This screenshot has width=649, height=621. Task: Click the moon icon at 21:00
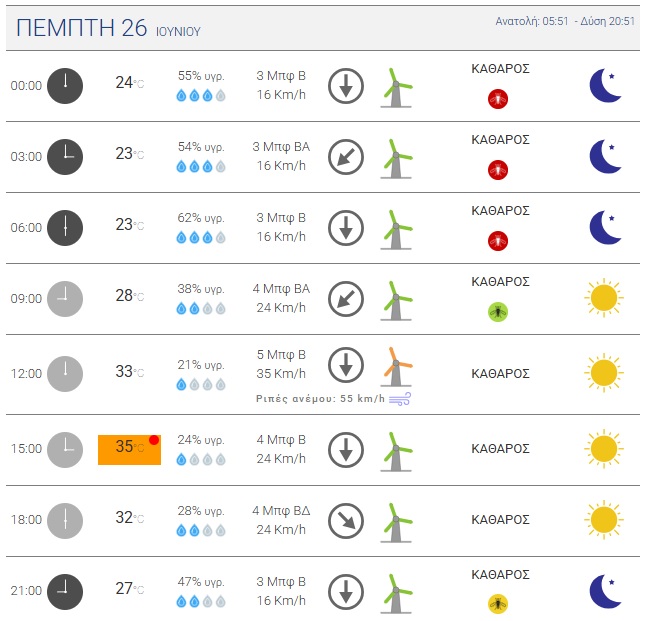[x=604, y=591]
